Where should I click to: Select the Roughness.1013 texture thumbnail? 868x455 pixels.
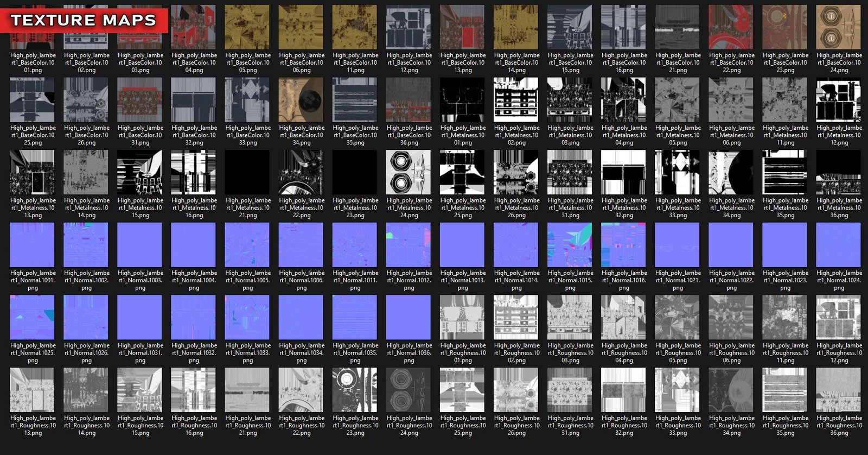tap(33, 390)
